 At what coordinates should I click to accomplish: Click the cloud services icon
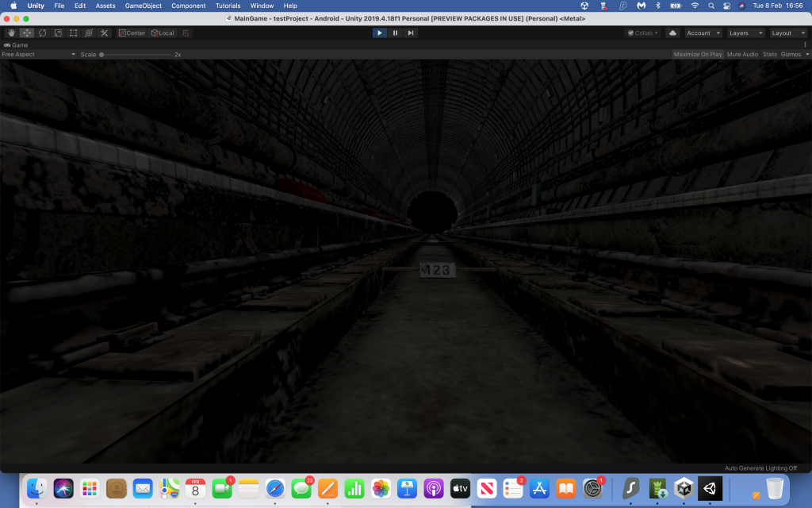[x=672, y=33]
